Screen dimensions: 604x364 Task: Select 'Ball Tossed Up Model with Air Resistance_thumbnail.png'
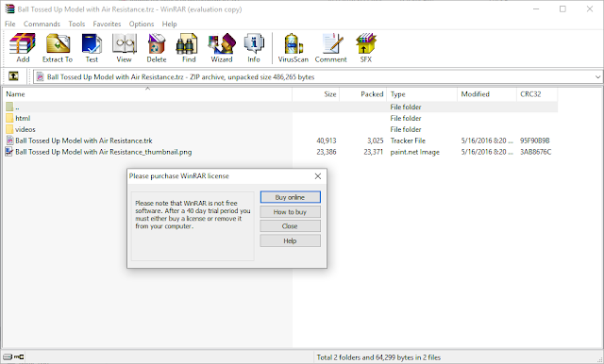[x=104, y=152]
